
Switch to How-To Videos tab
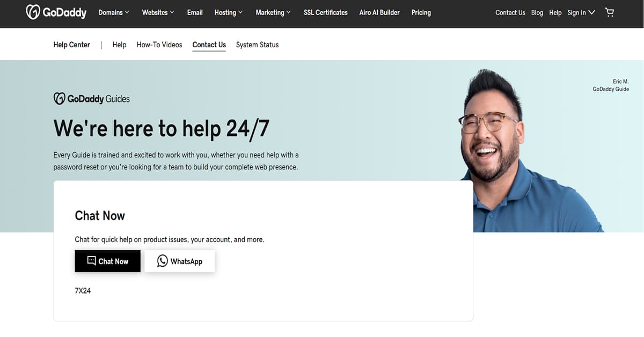click(159, 45)
